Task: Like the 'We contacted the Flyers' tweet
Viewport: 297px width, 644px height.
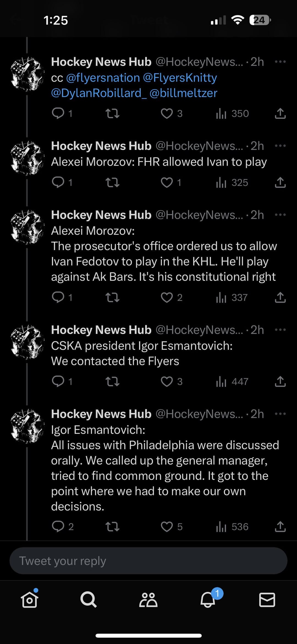Action: [x=167, y=381]
